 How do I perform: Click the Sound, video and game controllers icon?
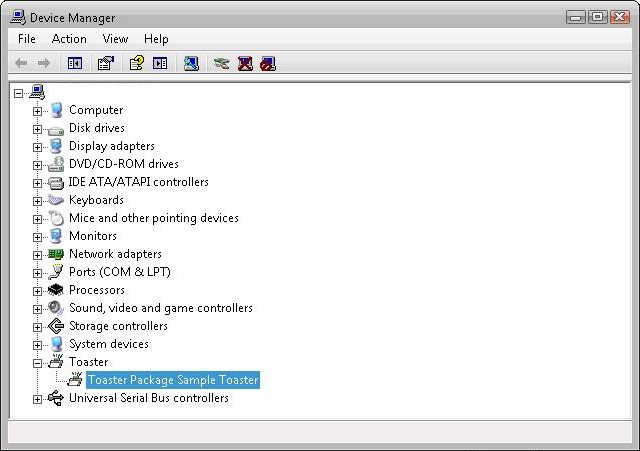[56, 308]
